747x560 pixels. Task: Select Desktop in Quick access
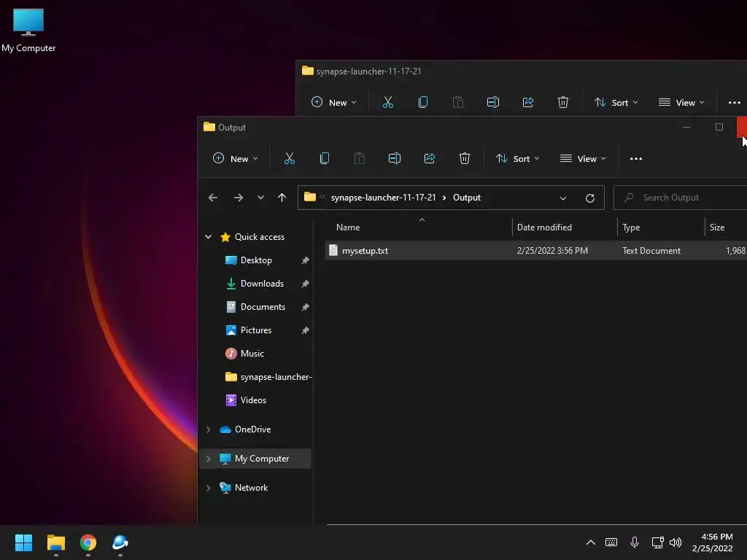[256, 260]
